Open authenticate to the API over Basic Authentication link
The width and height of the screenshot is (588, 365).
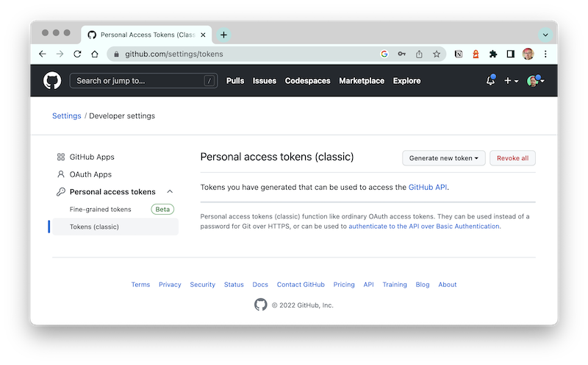[x=424, y=226]
